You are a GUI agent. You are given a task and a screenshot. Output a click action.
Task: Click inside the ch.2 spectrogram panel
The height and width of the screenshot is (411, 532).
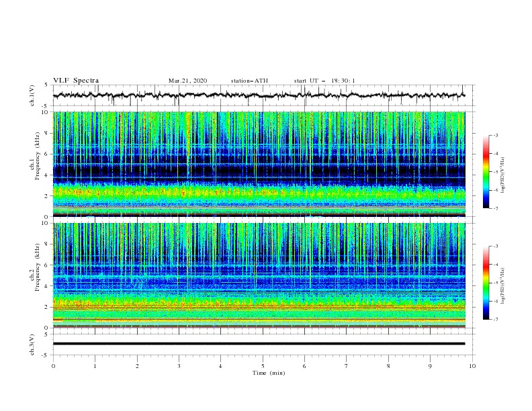[x=259, y=275]
